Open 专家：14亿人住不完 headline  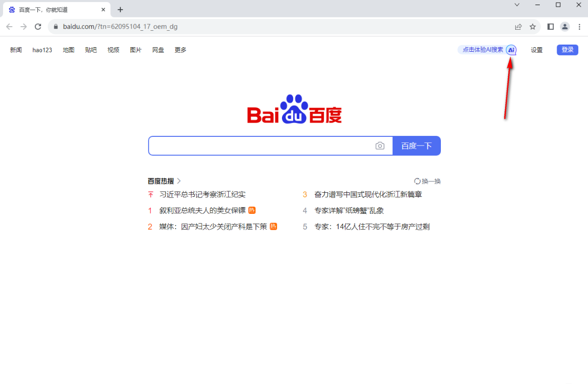[x=372, y=227]
